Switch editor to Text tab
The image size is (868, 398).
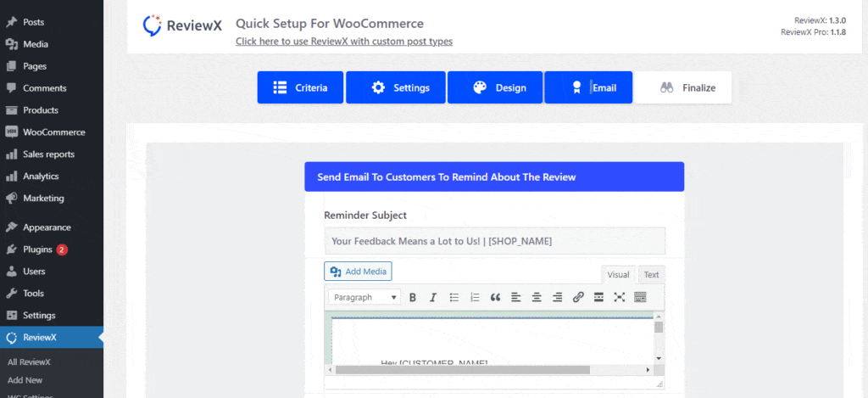point(652,275)
